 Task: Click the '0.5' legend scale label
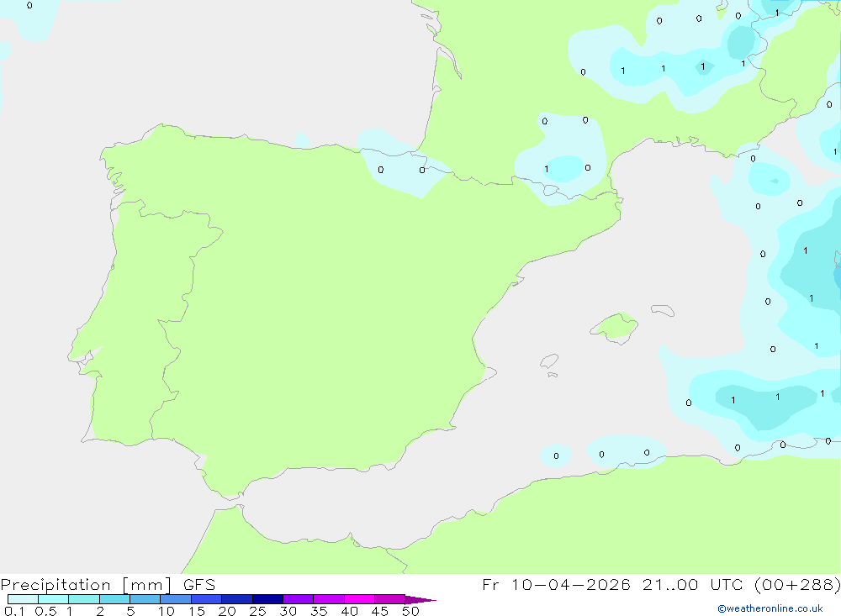point(45,611)
